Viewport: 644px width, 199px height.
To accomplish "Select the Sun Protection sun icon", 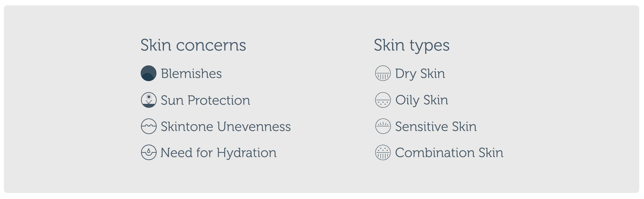I will (149, 100).
